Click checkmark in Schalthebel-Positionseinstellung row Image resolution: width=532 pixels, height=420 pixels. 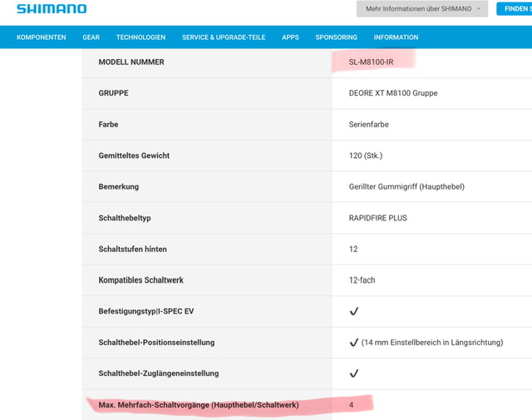click(354, 343)
